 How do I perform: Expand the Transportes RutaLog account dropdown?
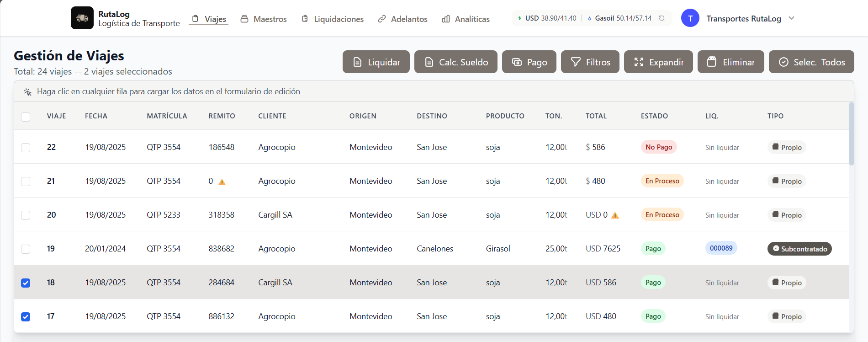click(x=792, y=18)
